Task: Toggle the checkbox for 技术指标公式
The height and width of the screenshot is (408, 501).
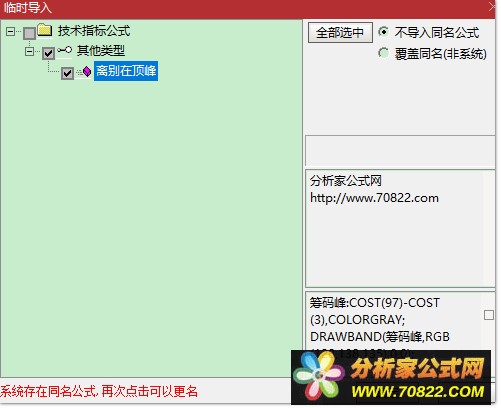Action: coord(29,33)
